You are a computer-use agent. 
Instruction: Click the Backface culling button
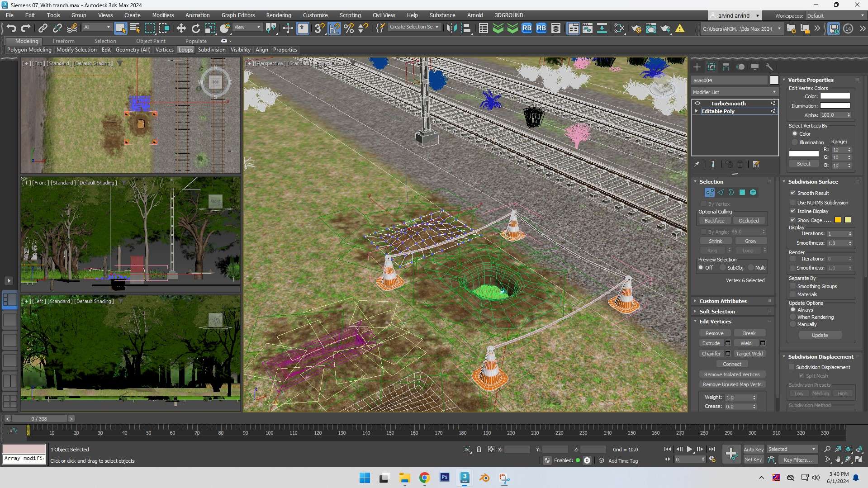click(714, 220)
